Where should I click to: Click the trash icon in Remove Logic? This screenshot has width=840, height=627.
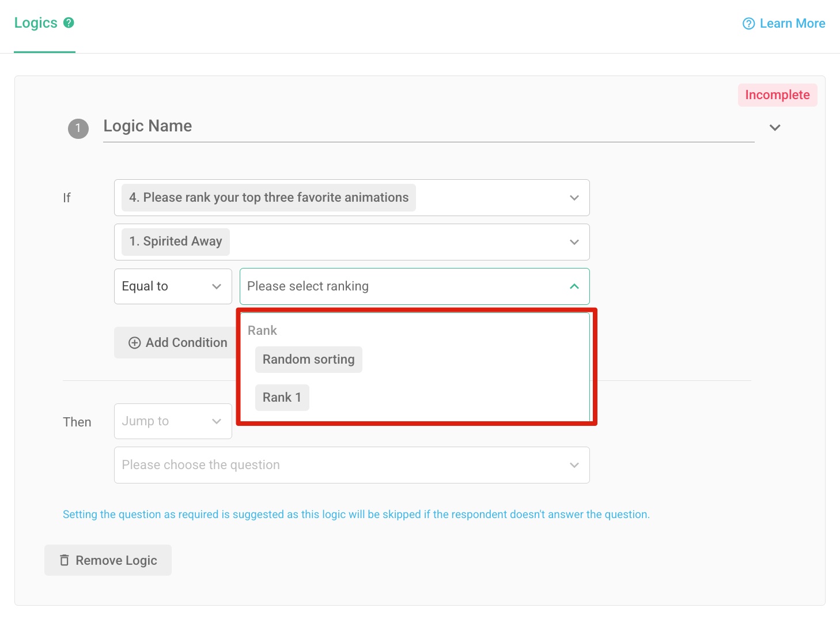pyautogui.click(x=65, y=560)
